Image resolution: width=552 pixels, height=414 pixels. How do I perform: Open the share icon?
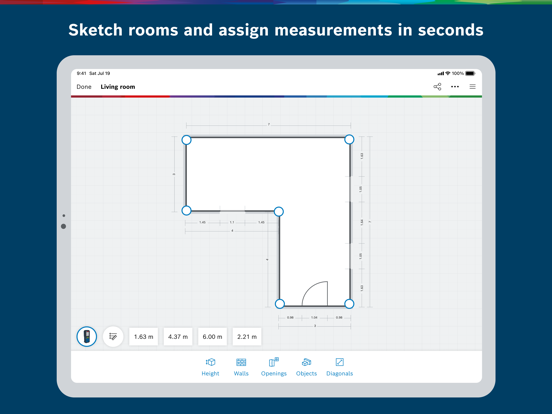(437, 87)
